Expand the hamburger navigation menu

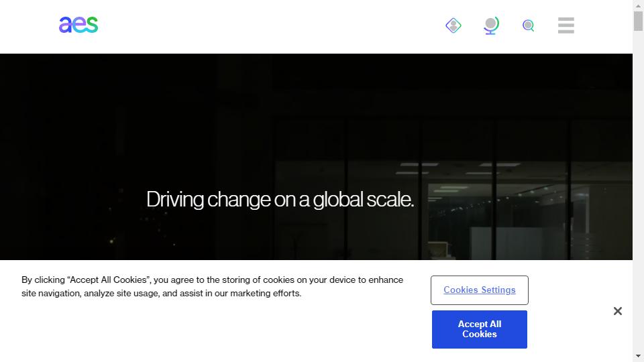[x=566, y=25]
